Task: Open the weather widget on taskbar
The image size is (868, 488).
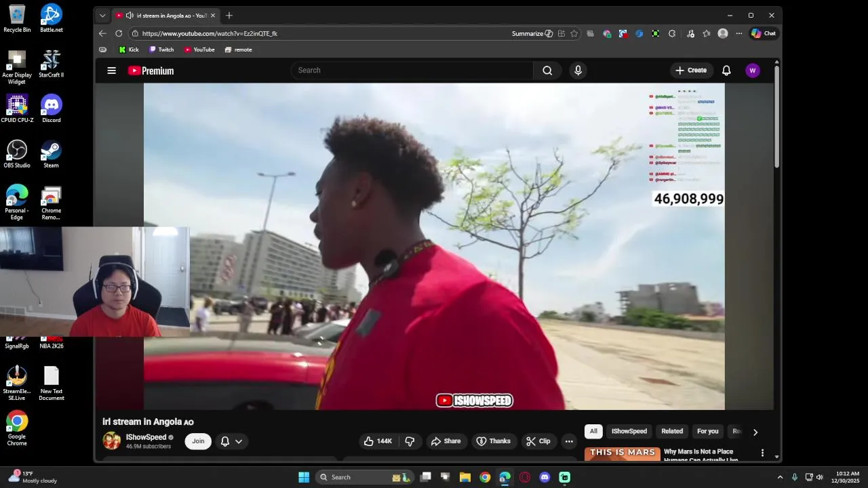Action: [33, 477]
